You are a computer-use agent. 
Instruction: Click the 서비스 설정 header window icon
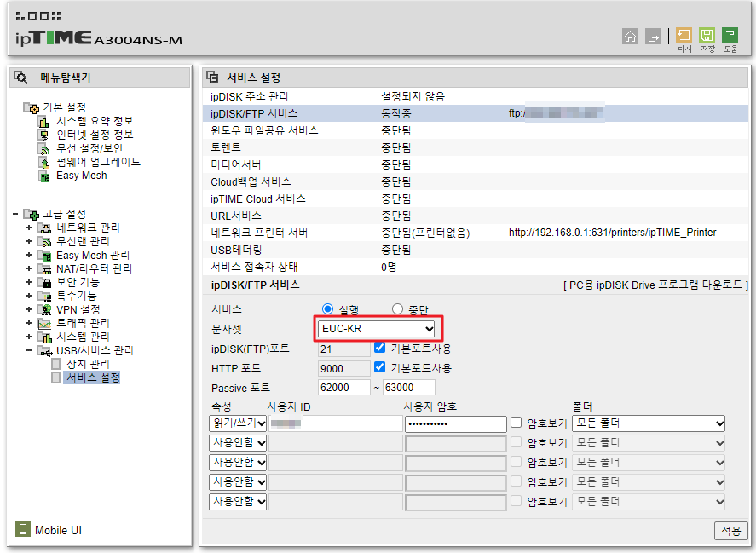pyautogui.click(x=212, y=77)
